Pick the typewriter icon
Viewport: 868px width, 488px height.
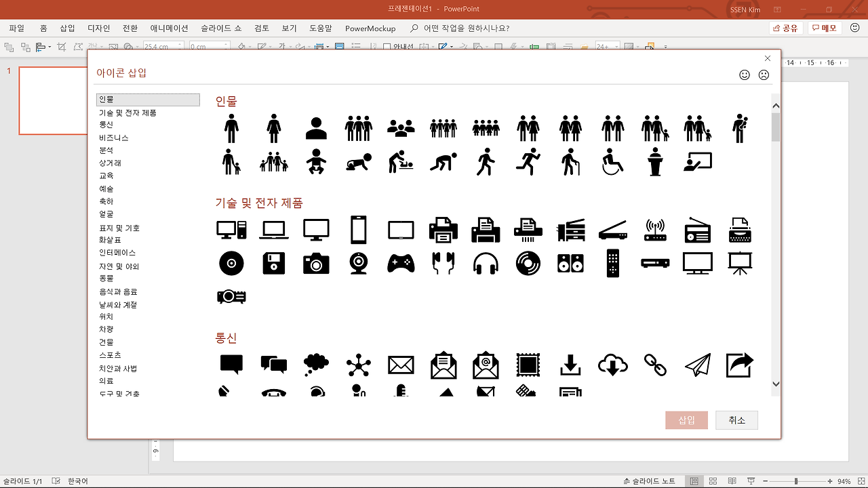[x=739, y=230]
